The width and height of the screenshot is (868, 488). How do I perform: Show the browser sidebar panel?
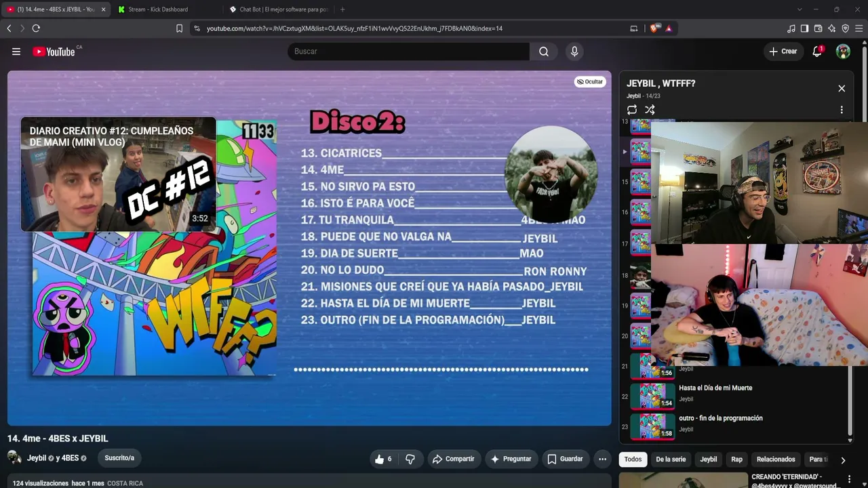coord(804,28)
